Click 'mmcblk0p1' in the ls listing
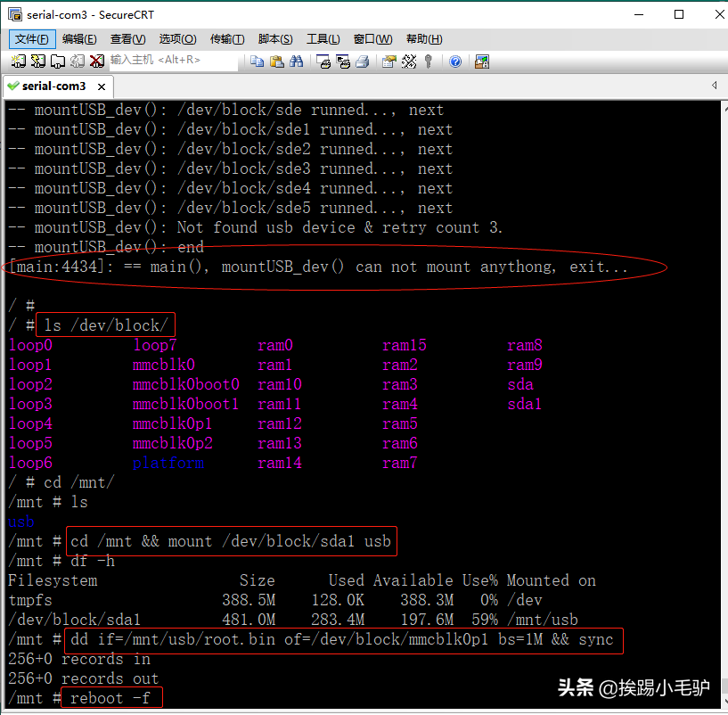The width and height of the screenshot is (728, 715). 172,423
